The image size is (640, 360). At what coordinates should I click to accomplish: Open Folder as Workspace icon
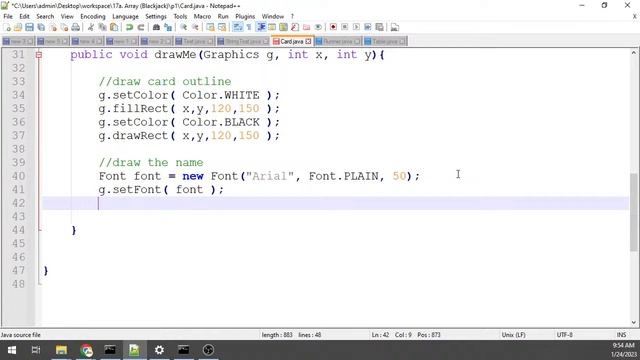307,27
